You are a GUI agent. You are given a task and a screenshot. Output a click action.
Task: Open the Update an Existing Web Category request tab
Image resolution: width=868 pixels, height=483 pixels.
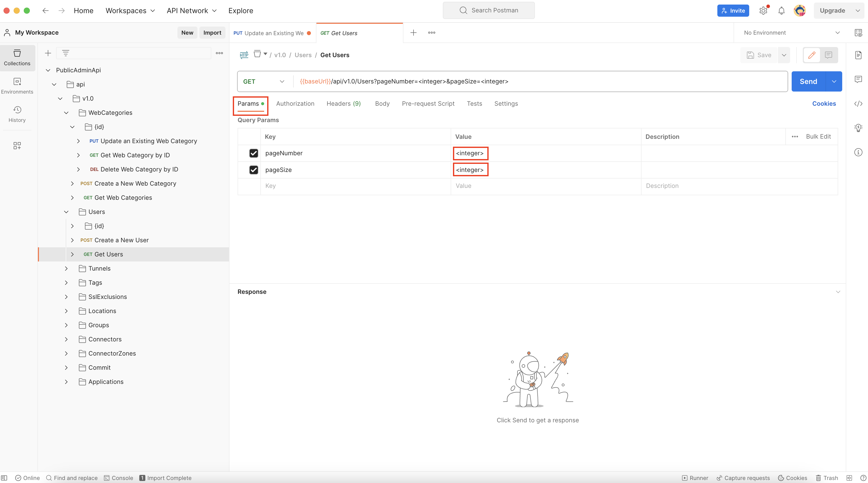[271, 33]
